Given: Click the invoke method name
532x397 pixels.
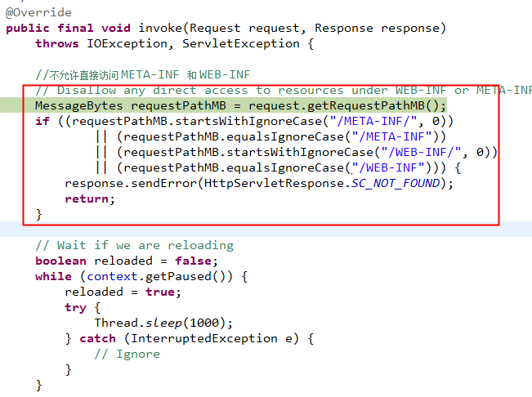Looking at the screenshot, I should coord(160,28).
